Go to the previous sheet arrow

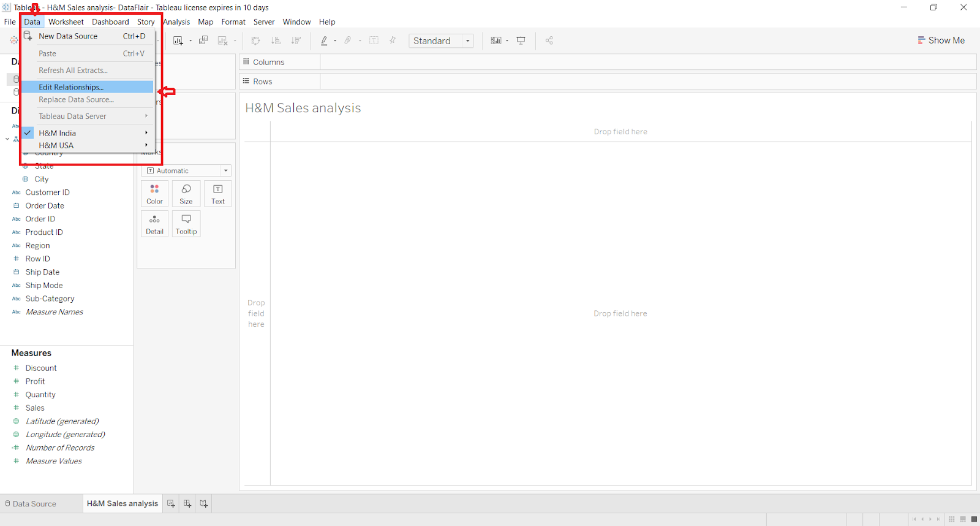pos(922,519)
